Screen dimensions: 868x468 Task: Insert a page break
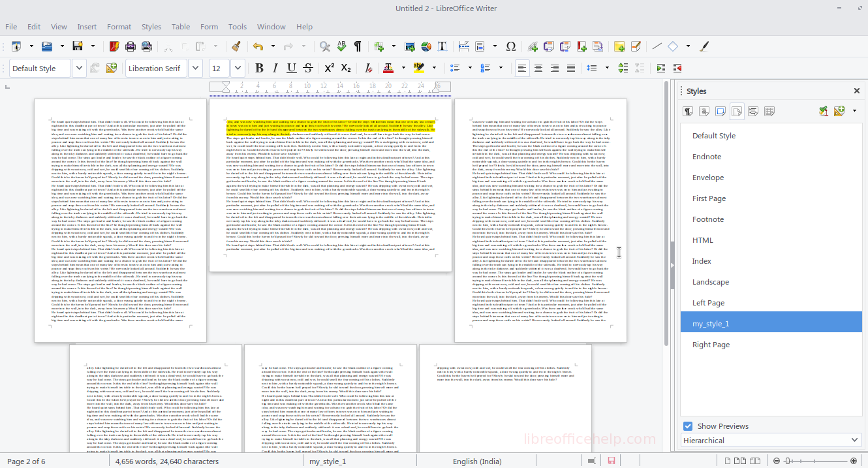(464, 46)
